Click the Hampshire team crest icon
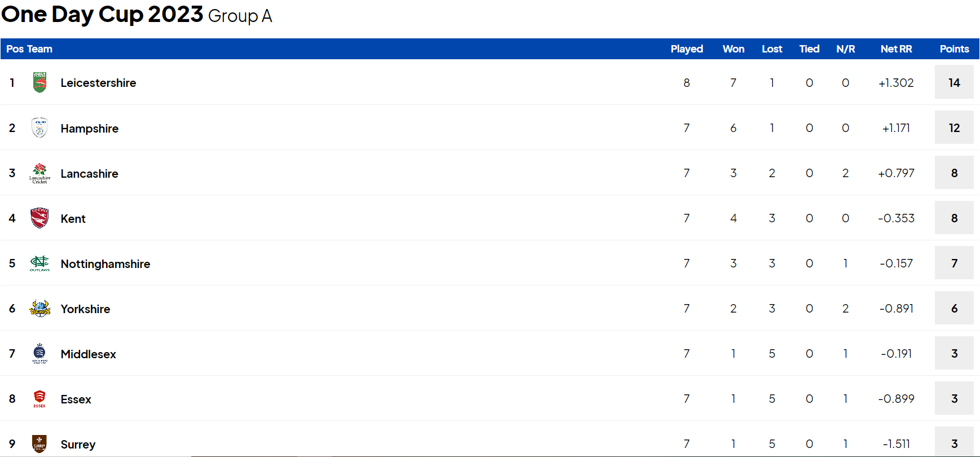Screen dimensions: 980x457 click(x=39, y=128)
